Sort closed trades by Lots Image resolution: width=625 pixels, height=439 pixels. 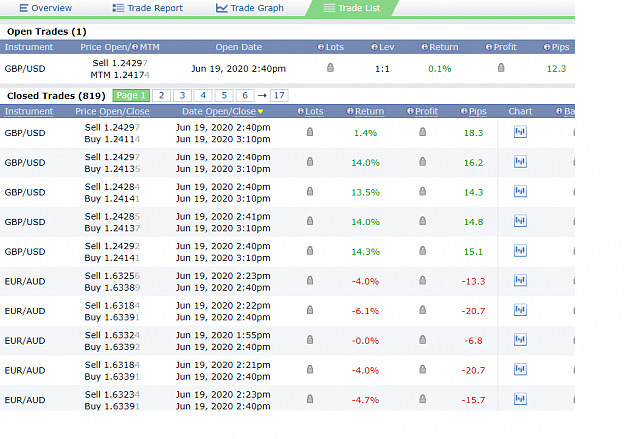314,112
